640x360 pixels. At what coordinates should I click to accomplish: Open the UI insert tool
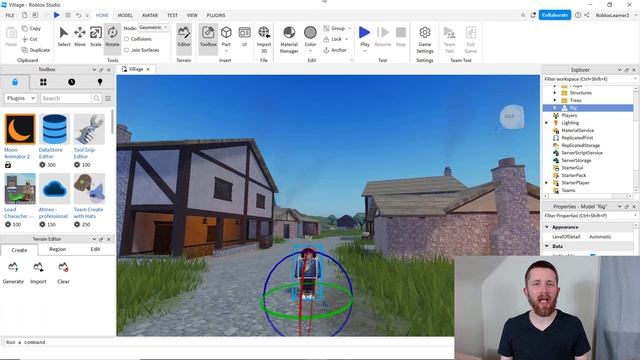coord(244,36)
